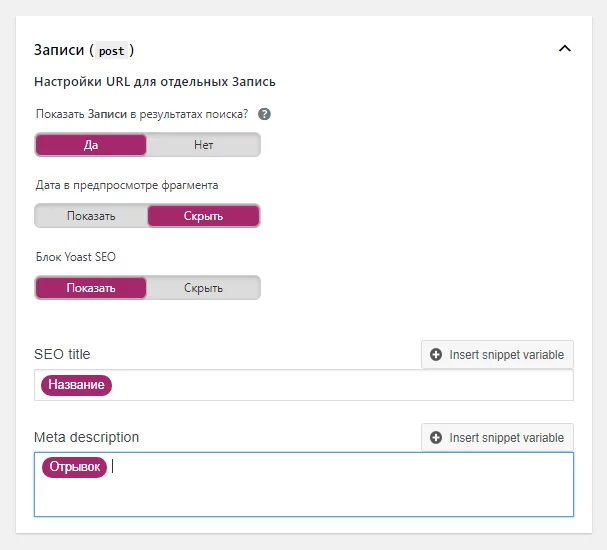Click the Meta description label
607x550 pixels.
(86, 437)
